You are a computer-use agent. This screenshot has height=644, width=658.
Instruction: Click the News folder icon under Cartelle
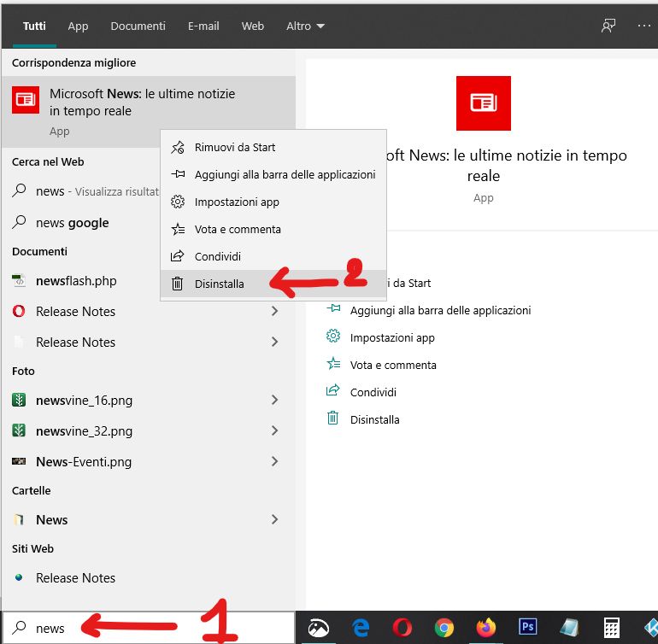(19, 520)
